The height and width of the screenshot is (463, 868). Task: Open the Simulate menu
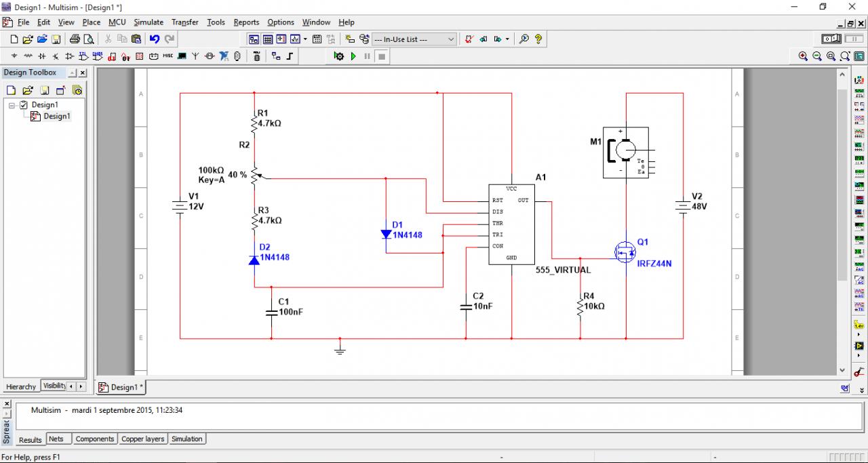pyautogui.click(x=149, y=22)
